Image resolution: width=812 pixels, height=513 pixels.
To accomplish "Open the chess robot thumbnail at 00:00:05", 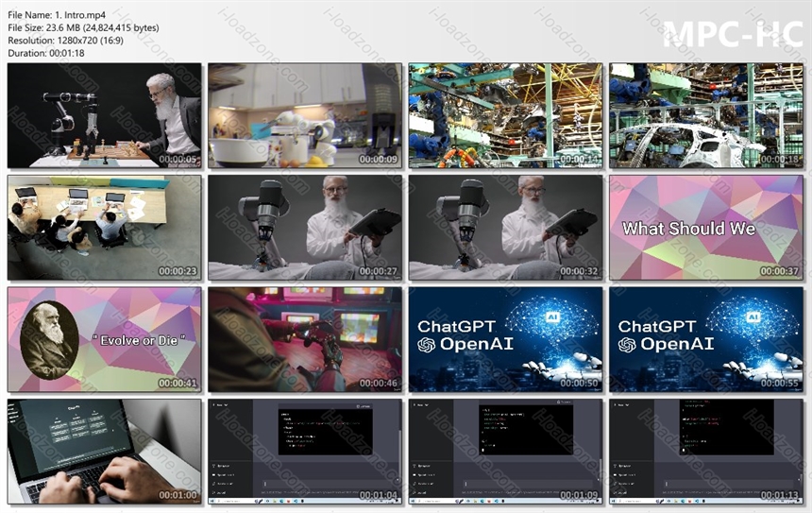I will [x=105, y=115].
